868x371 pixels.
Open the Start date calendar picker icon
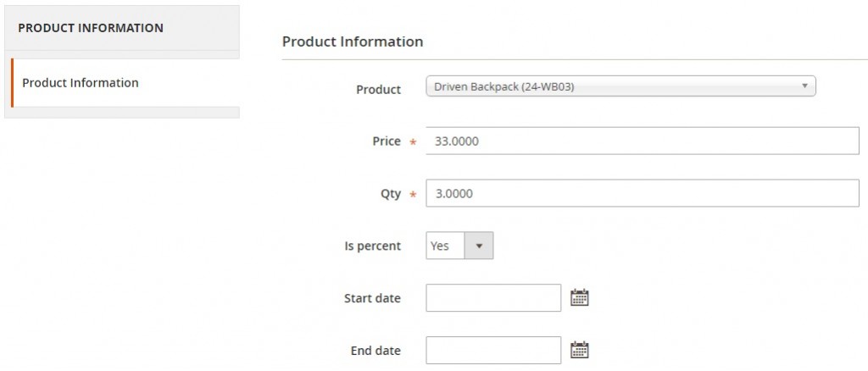579,297
